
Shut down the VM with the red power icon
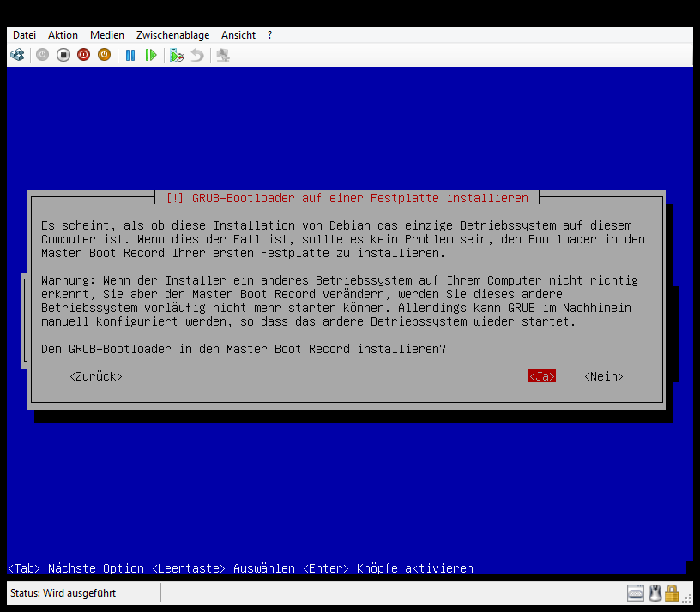click(x=83, y=56)
